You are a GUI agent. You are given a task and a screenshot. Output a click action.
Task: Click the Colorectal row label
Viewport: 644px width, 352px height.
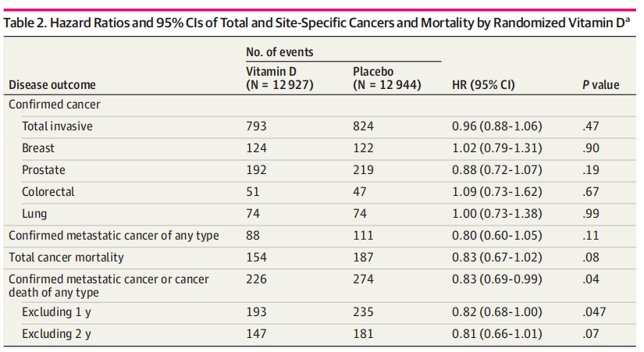coord(48,191)
